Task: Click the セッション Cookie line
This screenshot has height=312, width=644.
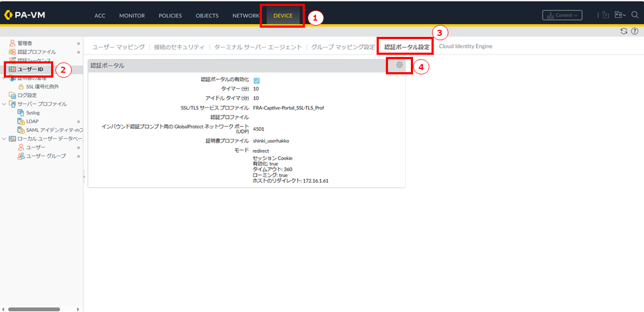Action: tap(272, 158)
